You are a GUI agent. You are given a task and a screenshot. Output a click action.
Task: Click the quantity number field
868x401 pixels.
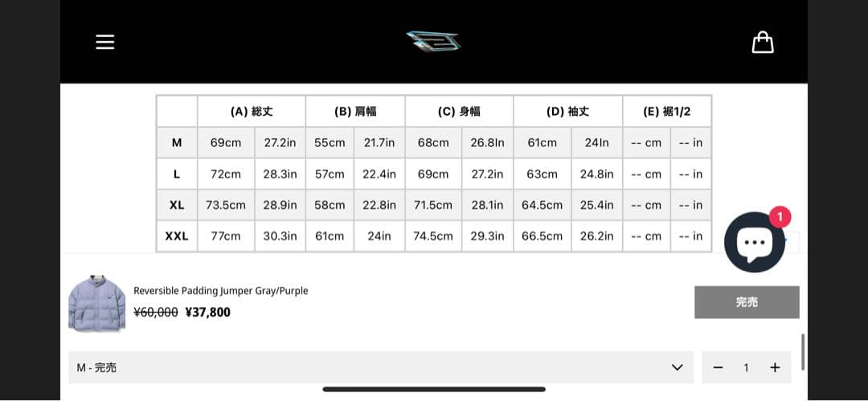pyautogui.click(x=746, y=367)
